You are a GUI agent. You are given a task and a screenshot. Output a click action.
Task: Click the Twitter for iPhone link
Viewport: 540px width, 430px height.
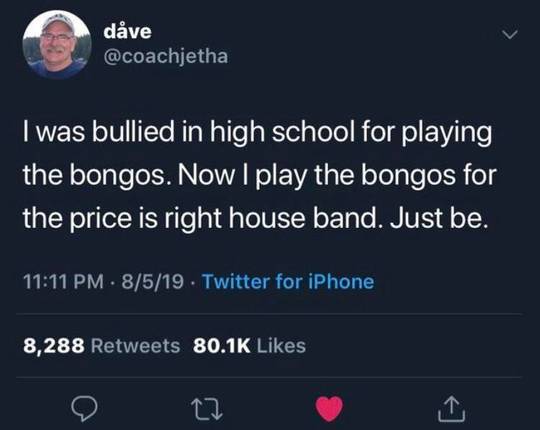(x=288, y=282)
